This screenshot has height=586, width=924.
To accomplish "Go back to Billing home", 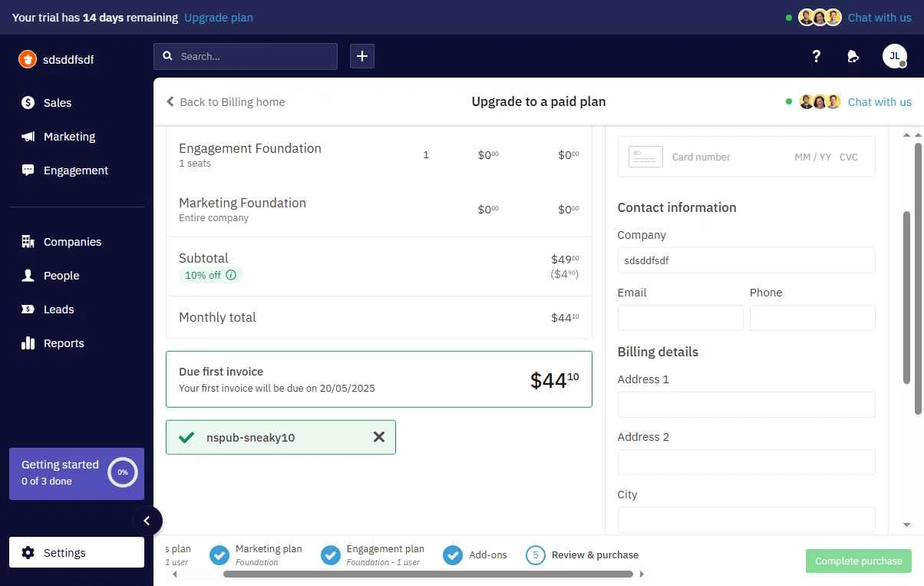I will [x=226, y=101].
